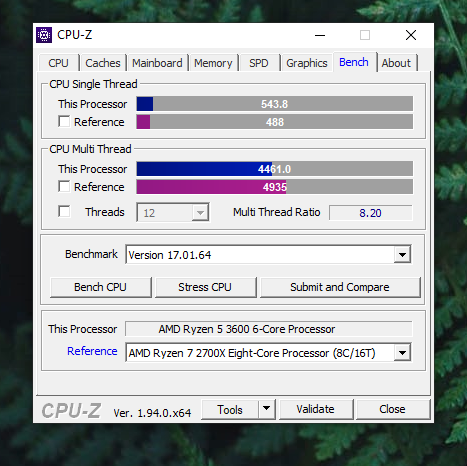Open the Tools dropdown arrow
The width and height of the screenshot is (467, 466).
coord(266,409)
